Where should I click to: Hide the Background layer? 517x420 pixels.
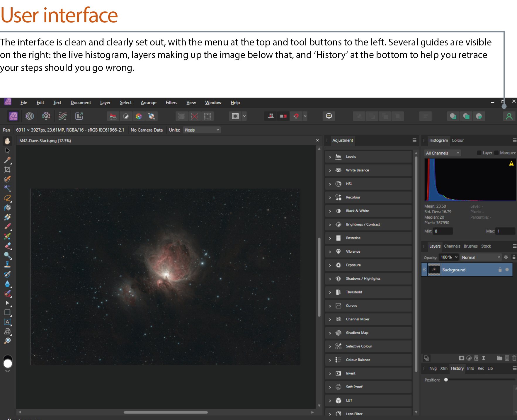point(507,270)
